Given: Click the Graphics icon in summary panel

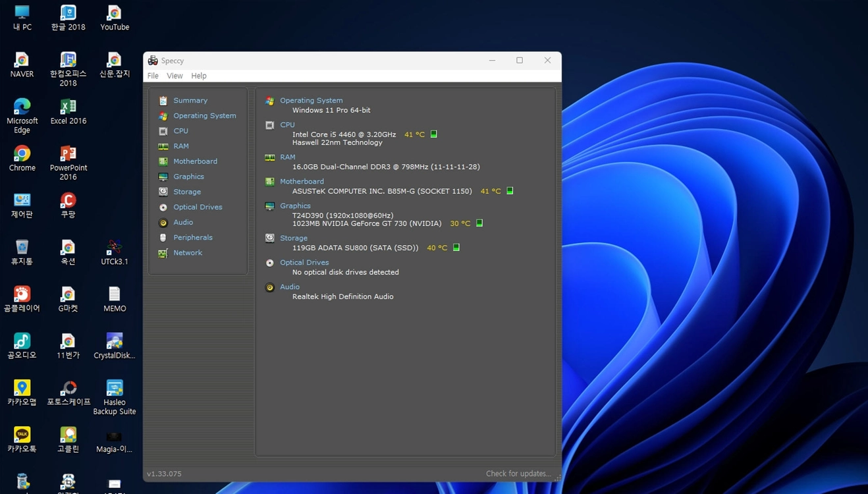Looking at the screenshot, I should click(270, 206).
